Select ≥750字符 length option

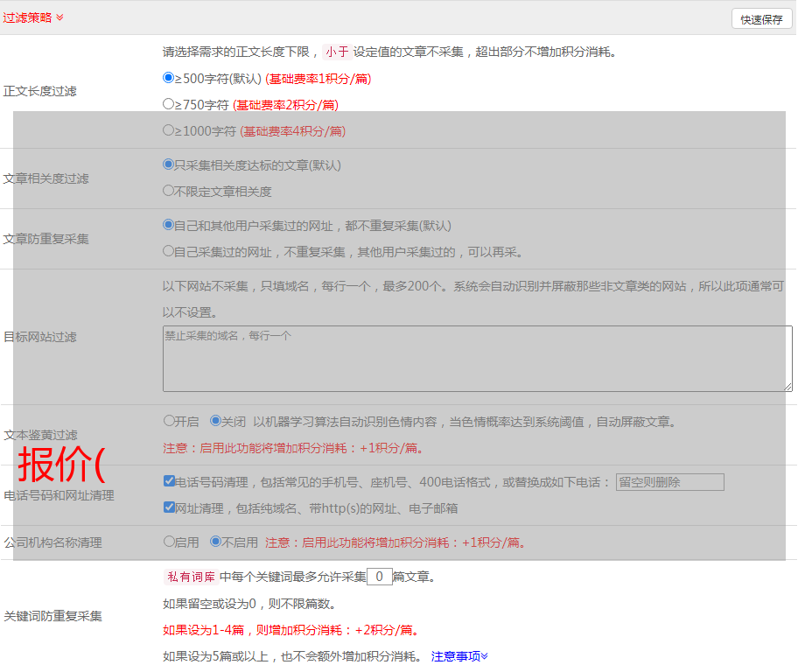click(169, 104)
